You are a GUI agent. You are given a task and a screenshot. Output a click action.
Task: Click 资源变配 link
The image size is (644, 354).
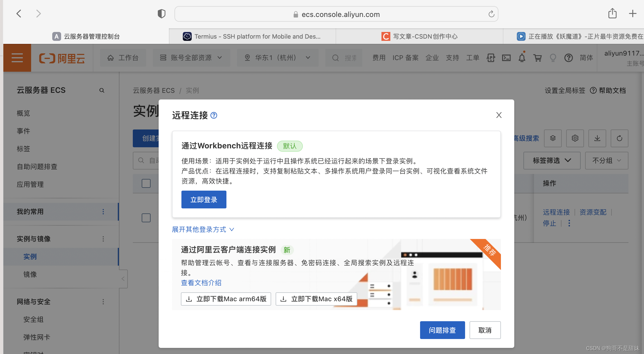[x=593, y=212]
